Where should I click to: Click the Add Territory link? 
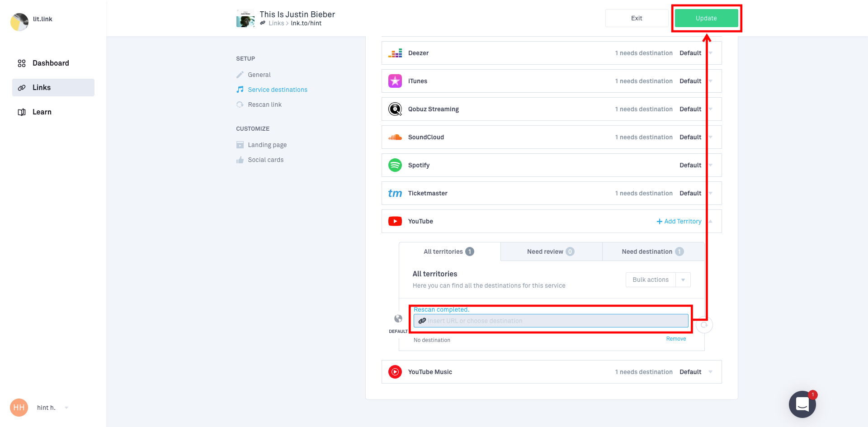coord(679,221)
